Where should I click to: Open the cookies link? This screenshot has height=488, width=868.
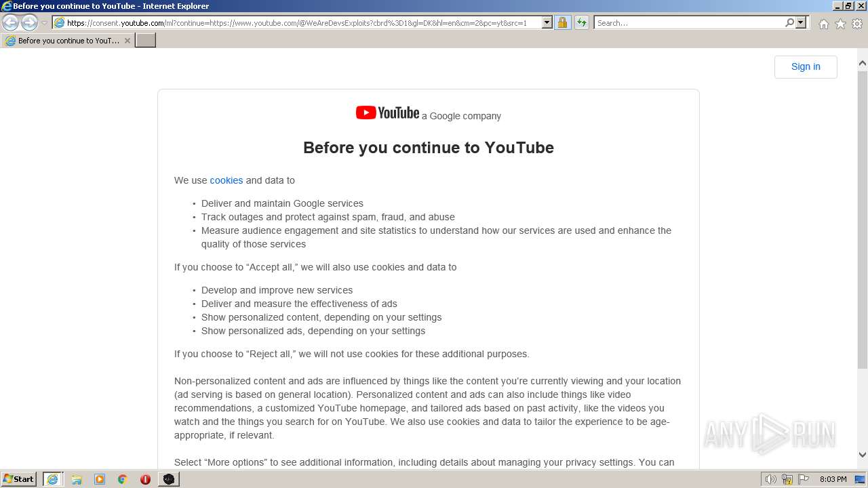click(226, 180)
